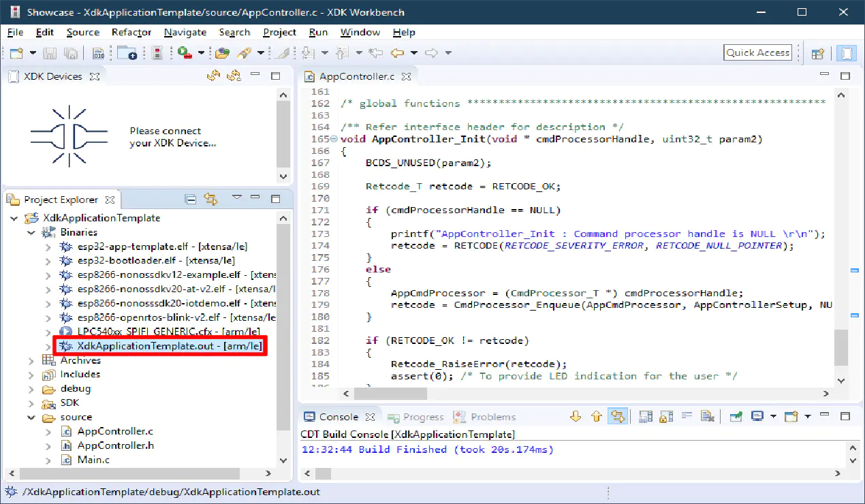Open the Project menu
This screenshot has height=504, width=865.
point(279,32)
